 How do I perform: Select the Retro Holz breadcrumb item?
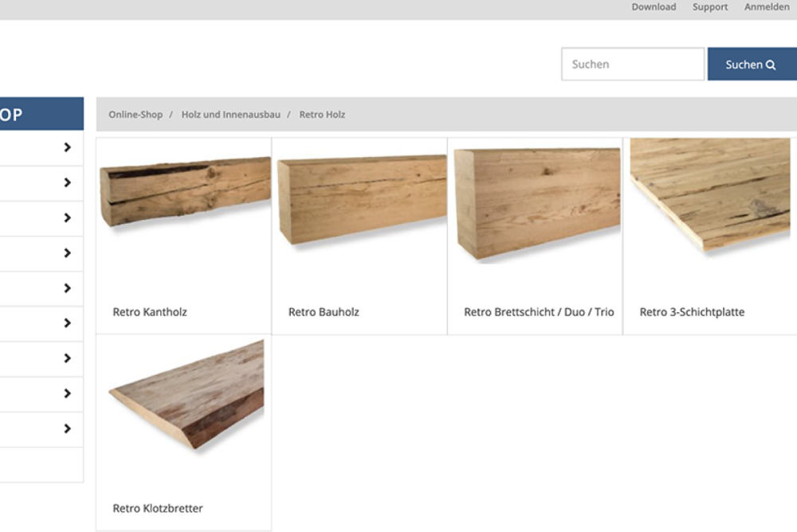[322, 115]
